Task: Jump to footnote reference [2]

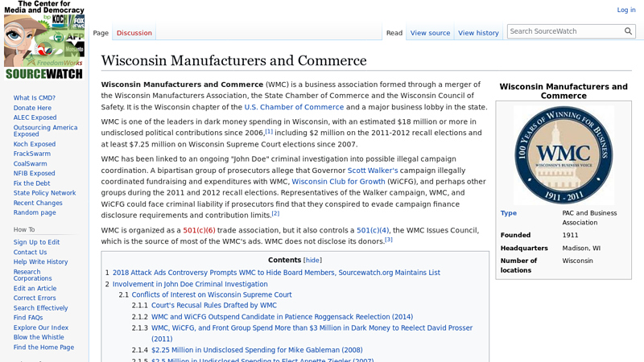Action: tap(275, 213)
